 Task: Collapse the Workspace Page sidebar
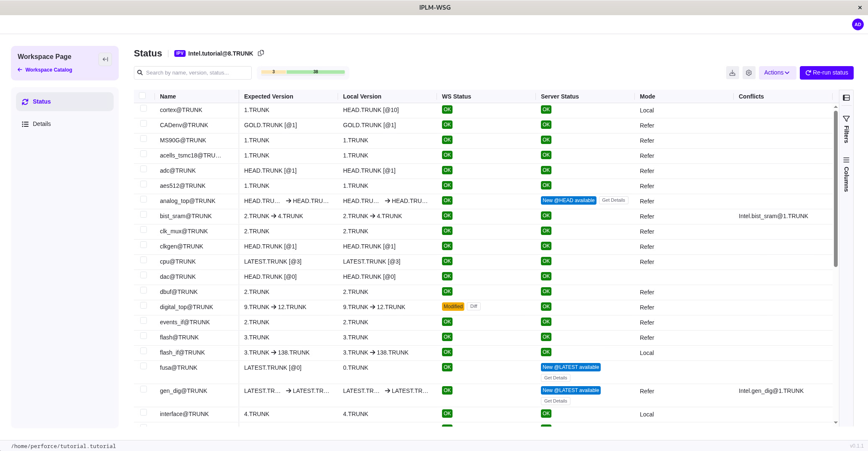pos(105,59)
